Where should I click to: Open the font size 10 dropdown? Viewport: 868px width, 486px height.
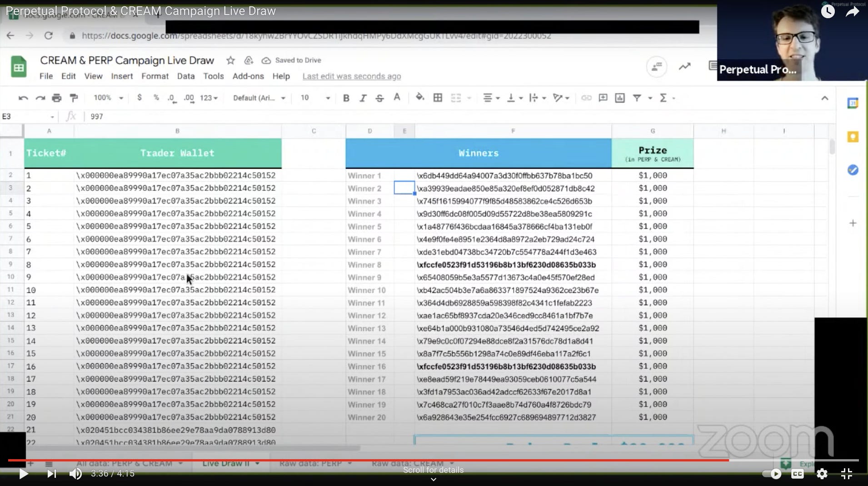click(x=315, y=98)
